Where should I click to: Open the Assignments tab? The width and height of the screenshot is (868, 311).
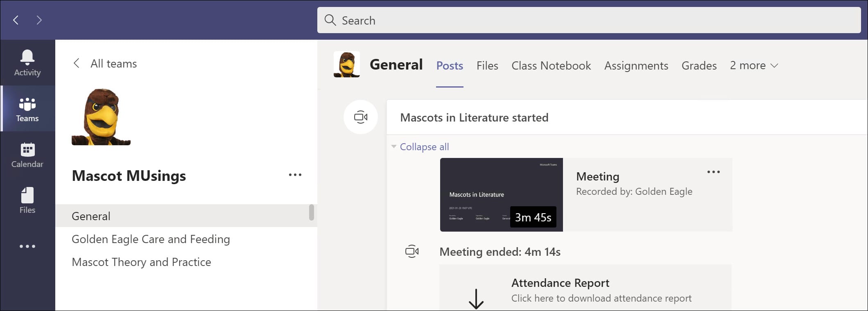coord(636,66)
